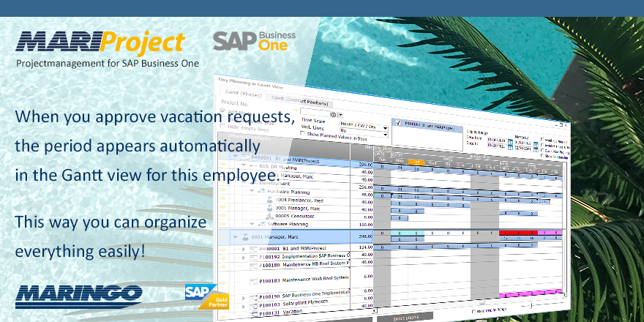Open calendar icon for upper left date field
Screen dimensions: 644x322
coord(510,142)
